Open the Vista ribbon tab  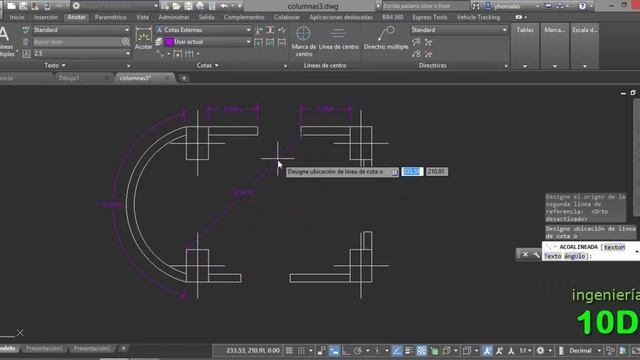142,17
